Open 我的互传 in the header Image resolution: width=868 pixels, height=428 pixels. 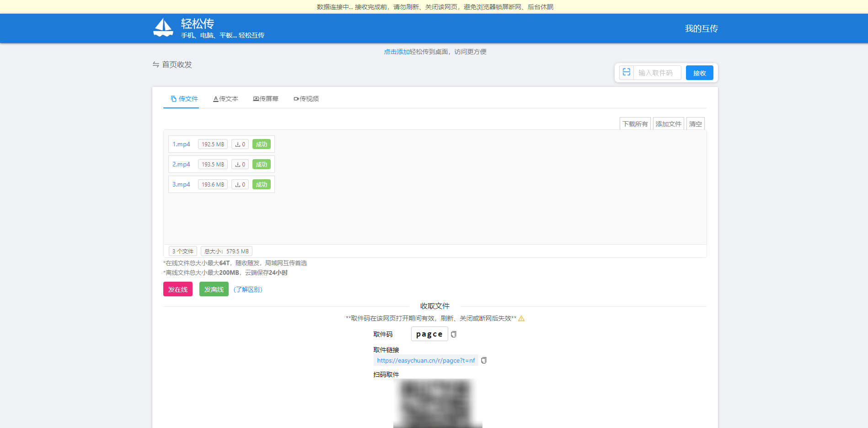tap(701, 28)
